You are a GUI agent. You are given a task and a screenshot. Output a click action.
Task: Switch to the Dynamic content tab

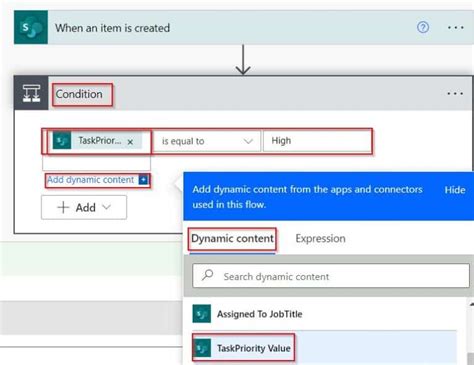tap(232, 239)
